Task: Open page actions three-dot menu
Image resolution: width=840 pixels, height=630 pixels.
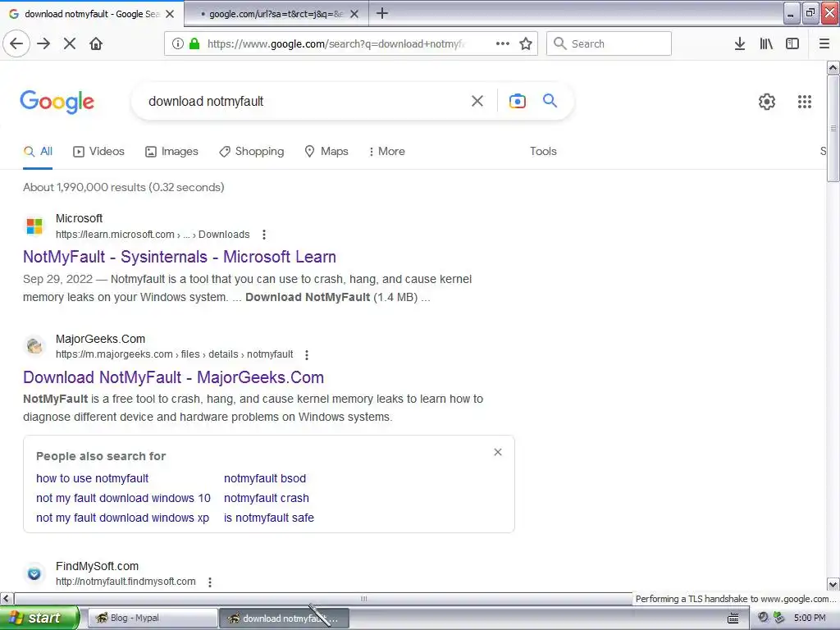Action: (503, 44)
